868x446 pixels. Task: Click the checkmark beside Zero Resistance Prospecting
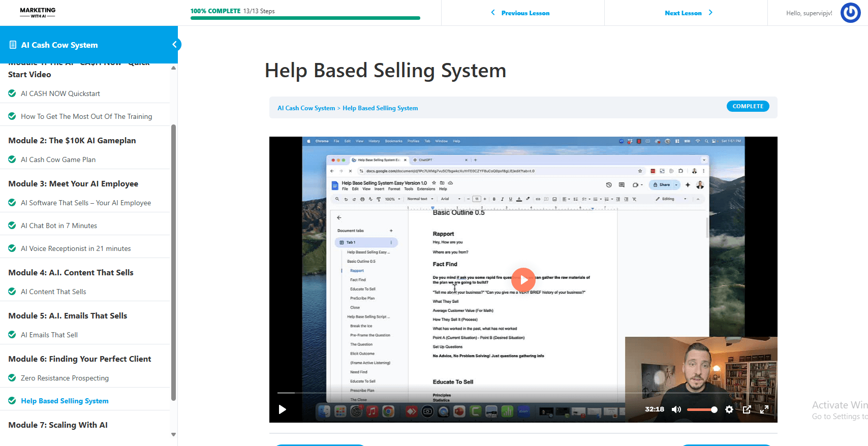click(12, 378)
